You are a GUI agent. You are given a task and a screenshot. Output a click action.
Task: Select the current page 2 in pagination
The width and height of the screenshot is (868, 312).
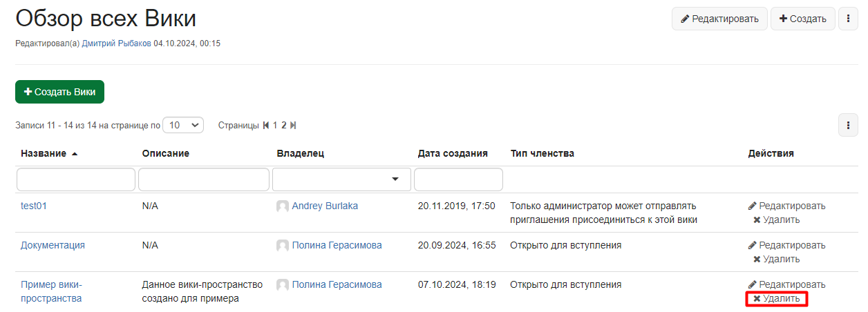coord(284,126)
